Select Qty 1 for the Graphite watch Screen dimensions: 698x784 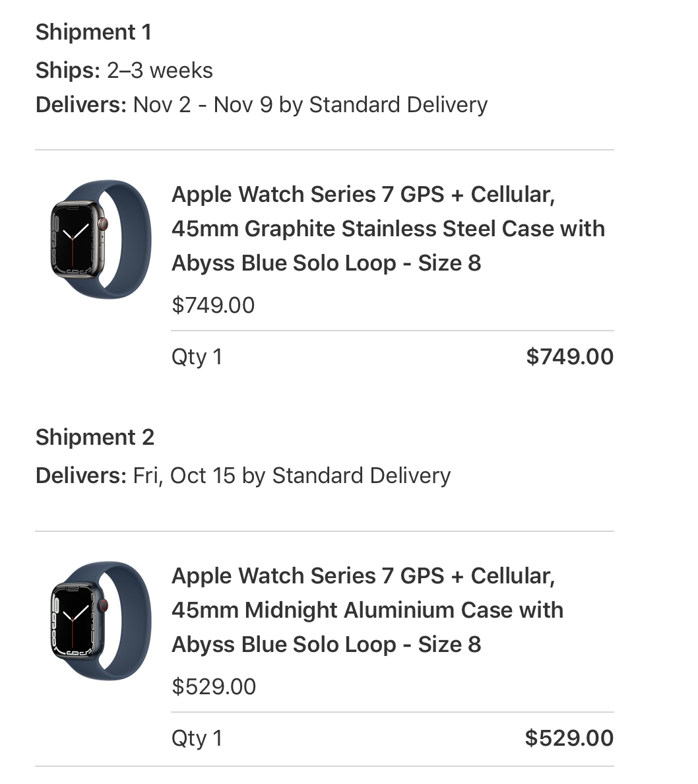coord(197,357)
